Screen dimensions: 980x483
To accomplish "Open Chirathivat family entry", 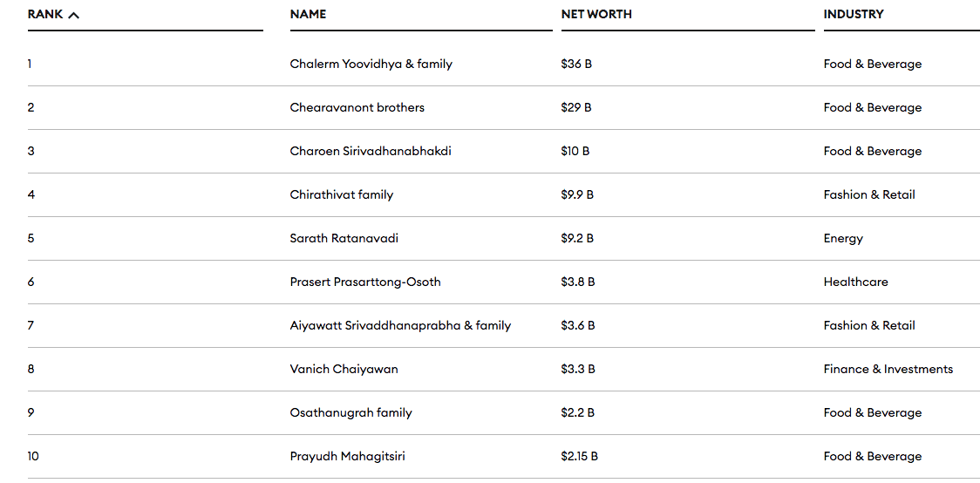I will click(342, 195).
